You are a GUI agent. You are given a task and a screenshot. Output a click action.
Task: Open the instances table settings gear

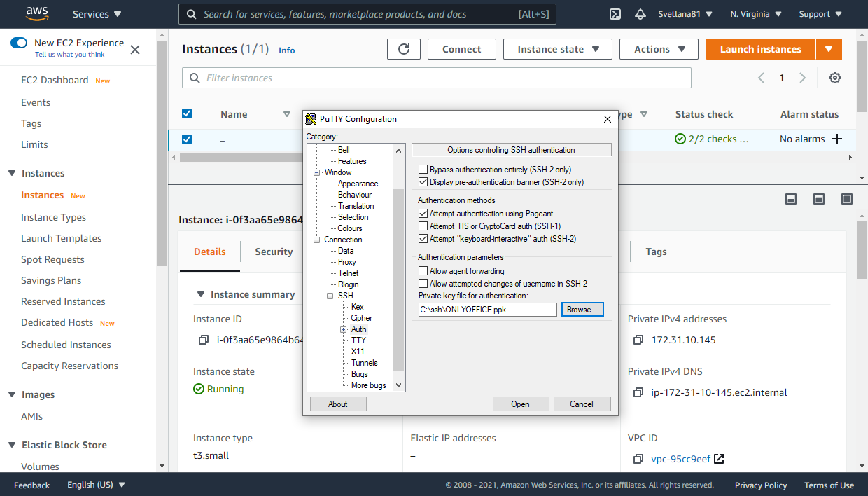[834, 78]
